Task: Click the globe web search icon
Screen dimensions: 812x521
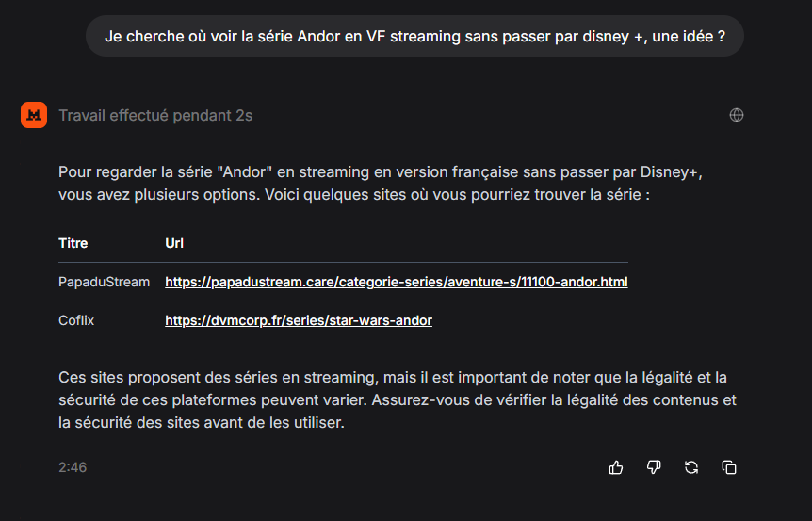Action: tap(737, 115)
